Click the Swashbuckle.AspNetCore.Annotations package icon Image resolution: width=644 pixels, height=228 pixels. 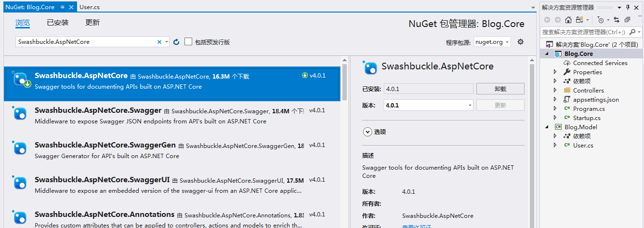pyautogui.click(x=19, y=217)
